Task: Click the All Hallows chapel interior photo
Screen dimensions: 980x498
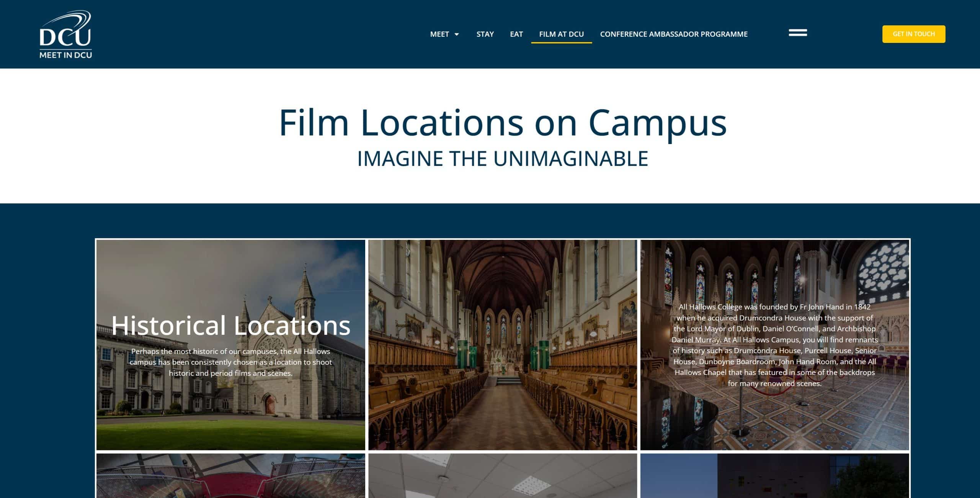Action: (x=502, y=345)
